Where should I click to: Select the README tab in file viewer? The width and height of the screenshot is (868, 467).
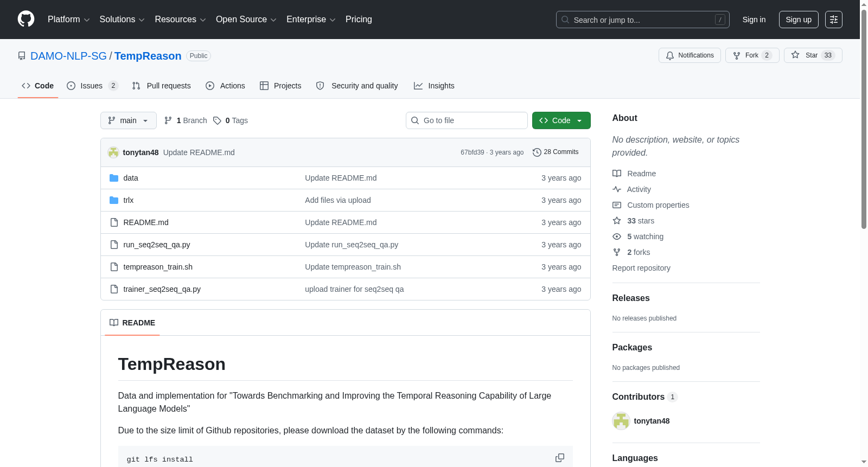[x=132, y=323]
